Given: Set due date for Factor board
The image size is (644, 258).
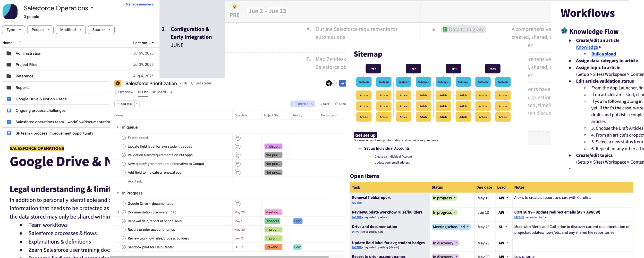Looking at the screenshot, I should point(238,138).
